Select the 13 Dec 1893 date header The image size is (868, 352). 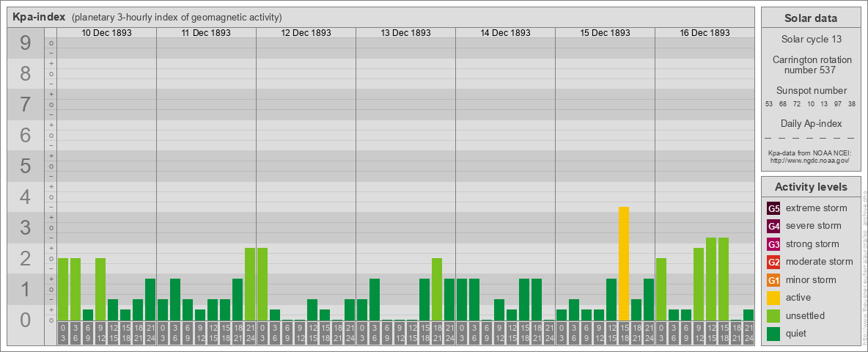[405, 33]
